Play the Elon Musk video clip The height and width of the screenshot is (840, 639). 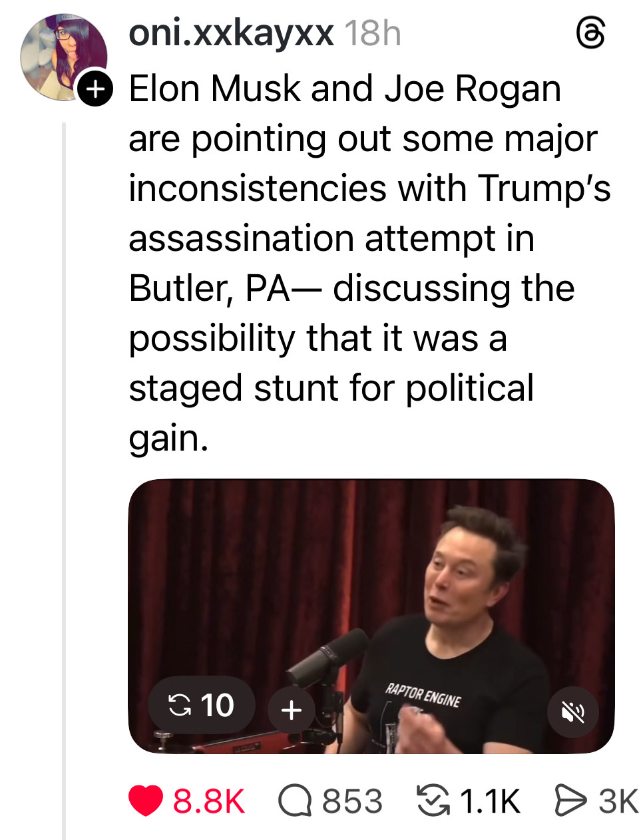pyautogui.click(x=399, y=586)
